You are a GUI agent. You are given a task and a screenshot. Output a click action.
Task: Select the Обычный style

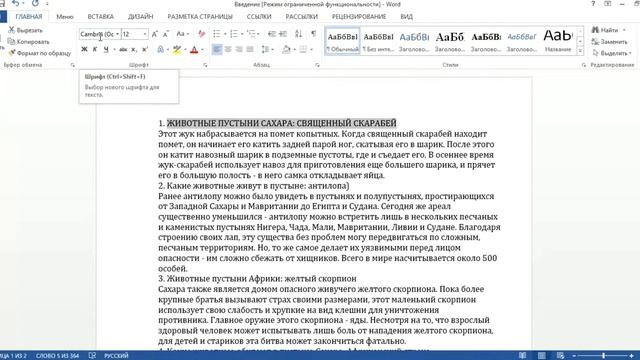click(x=342, y=41)
